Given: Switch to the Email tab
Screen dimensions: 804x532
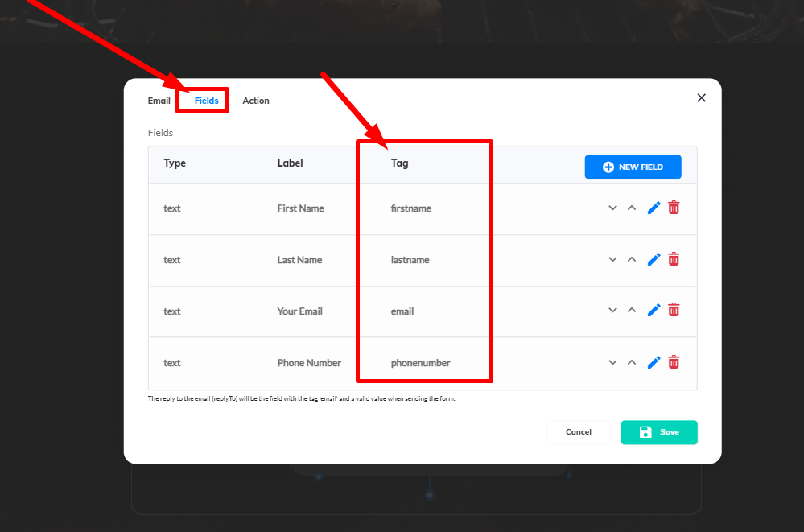Looking at the screenshot, I should [159, 101].
